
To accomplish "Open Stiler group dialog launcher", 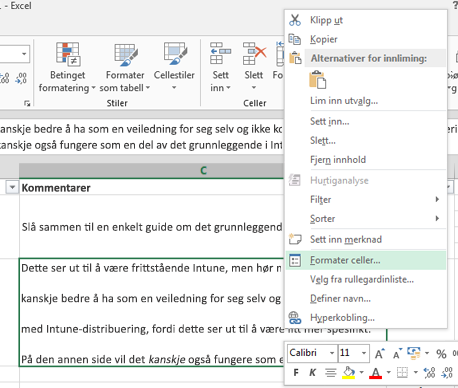I will (x=27, y=104).
